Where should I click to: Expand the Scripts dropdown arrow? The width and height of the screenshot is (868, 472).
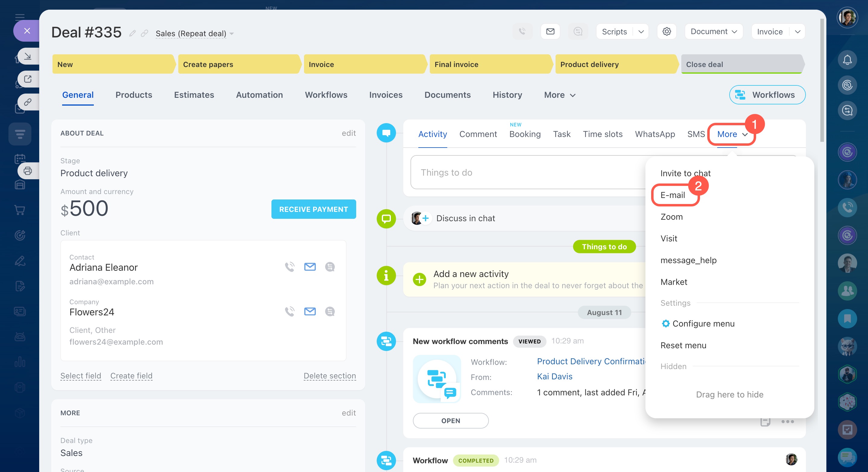coord(641,31)
